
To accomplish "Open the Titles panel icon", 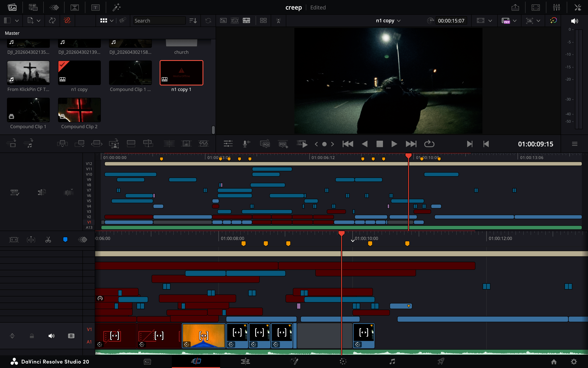I will pos(96,8).
